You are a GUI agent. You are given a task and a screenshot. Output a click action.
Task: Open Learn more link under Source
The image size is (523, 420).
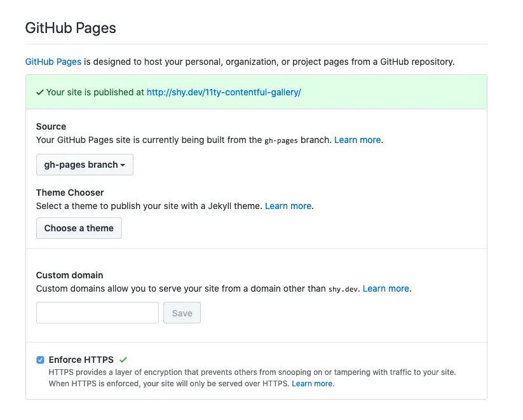pyautogui.click(x=358, y=140)
